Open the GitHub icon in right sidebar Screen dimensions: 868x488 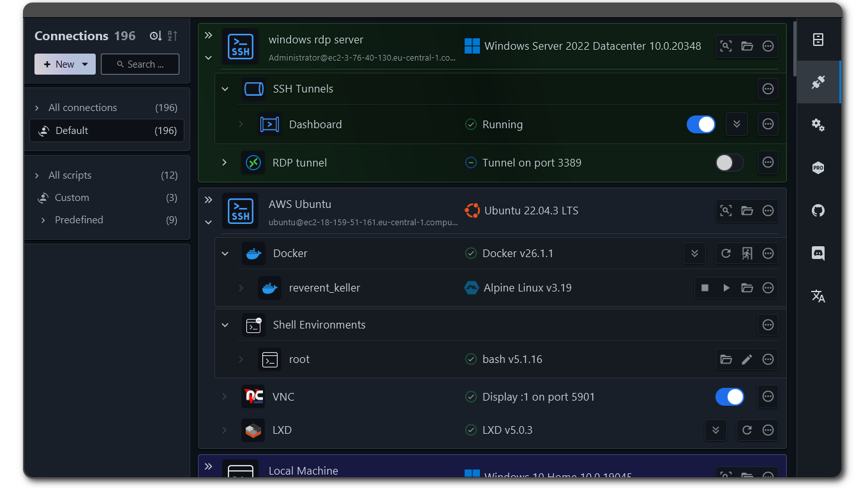tap(818, 211)
